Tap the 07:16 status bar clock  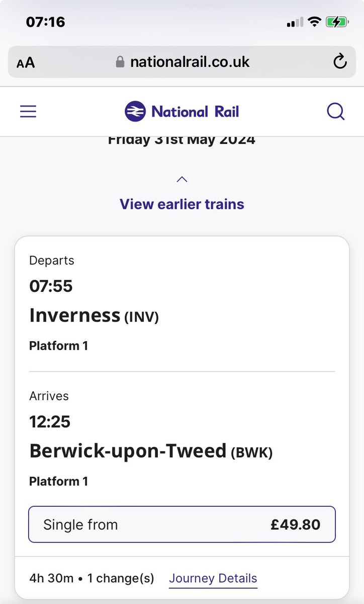click(45, 22)
